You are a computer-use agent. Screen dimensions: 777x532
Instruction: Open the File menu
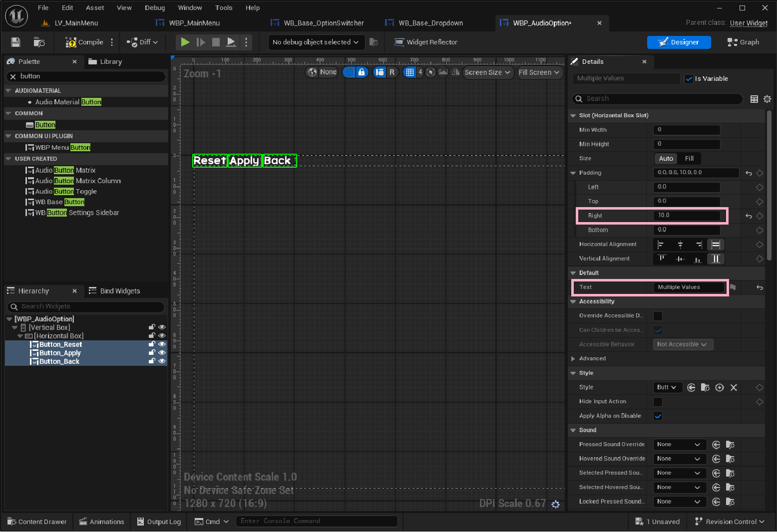click(x=43, y=7)
